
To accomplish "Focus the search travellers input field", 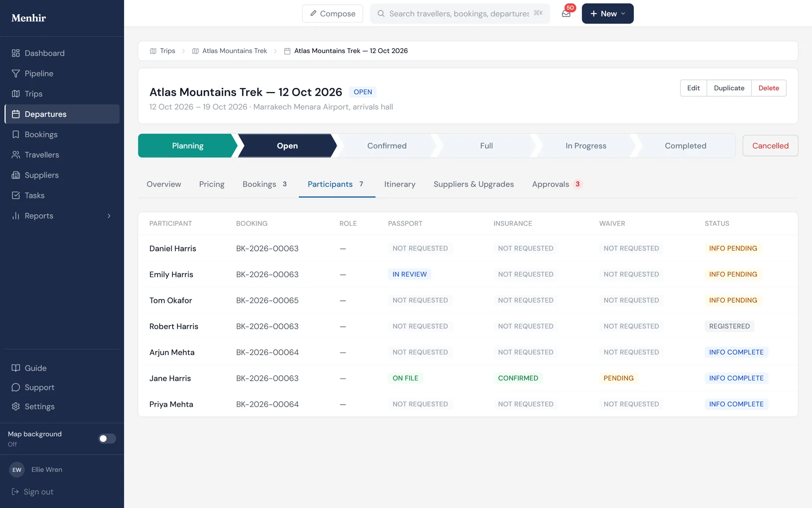I will click(460, 14).
